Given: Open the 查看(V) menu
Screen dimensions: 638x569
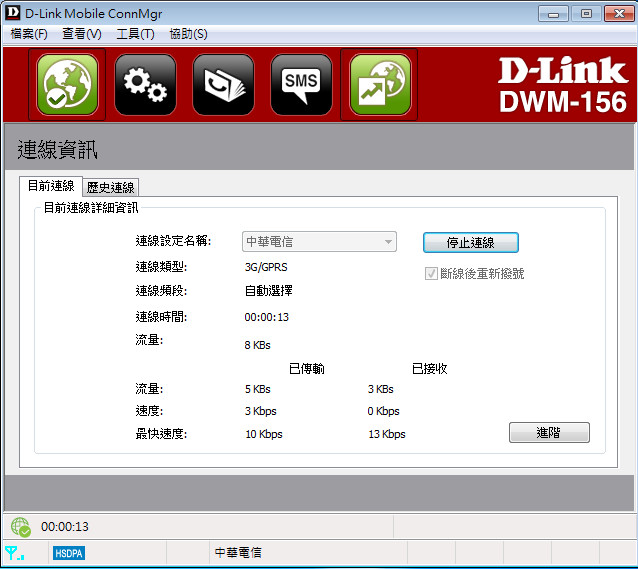Looking at the screenshot, I should click(x=82, y=34).
